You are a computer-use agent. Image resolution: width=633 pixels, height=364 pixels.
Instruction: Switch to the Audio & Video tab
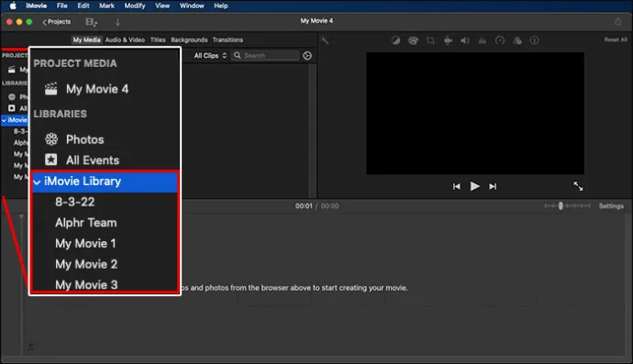125,39
